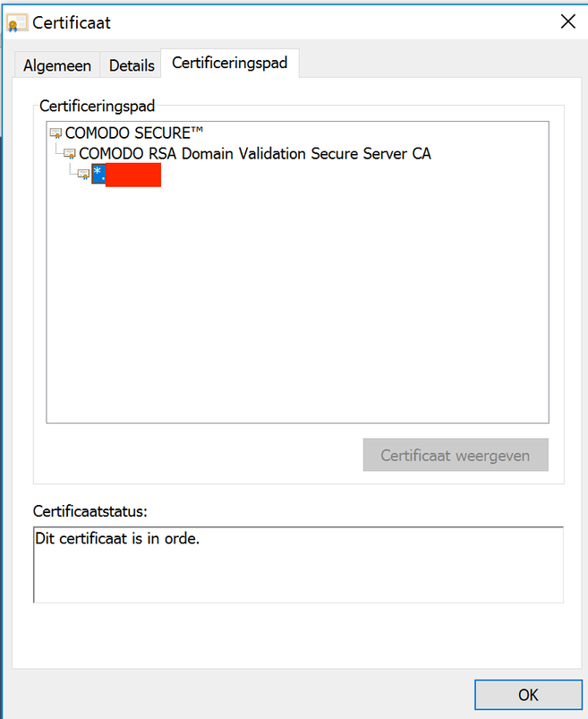588x719 pixels.
Task: Close the Certificaat dialog window
Action: click(567, 21)
